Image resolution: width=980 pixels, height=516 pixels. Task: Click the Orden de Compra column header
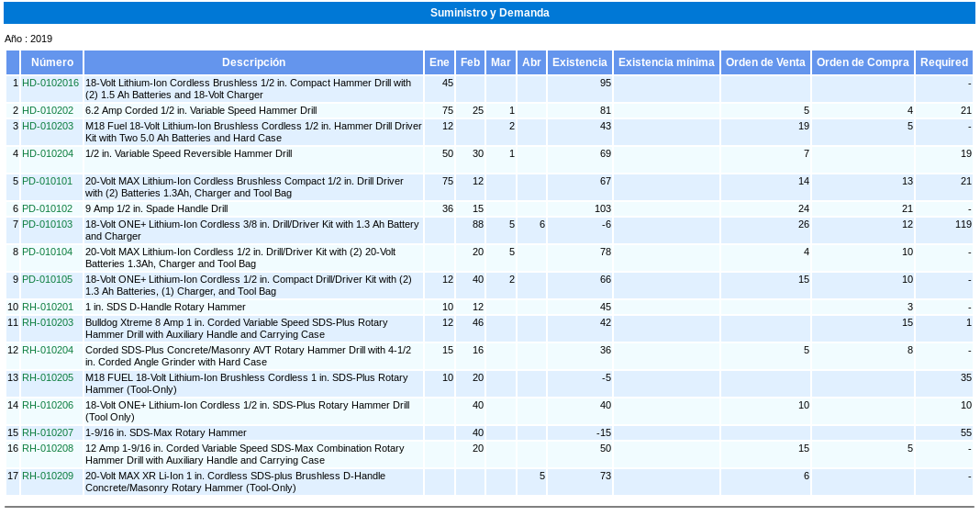pos(863,62)
